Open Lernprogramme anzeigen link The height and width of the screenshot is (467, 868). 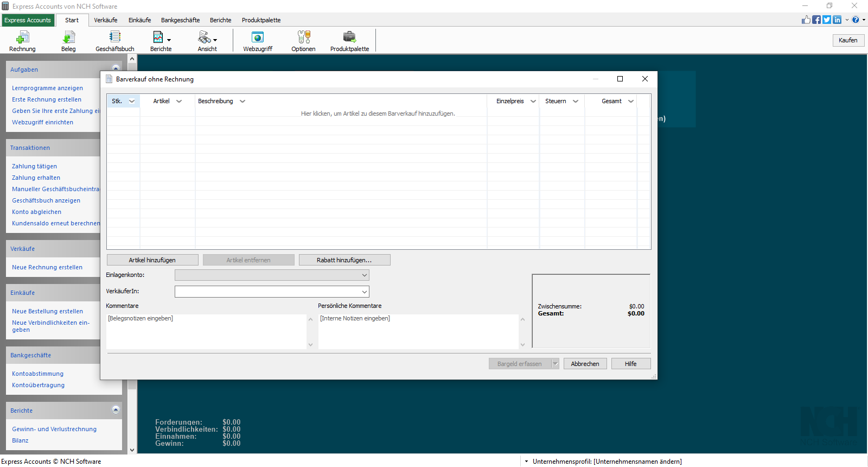pos(48,88)
